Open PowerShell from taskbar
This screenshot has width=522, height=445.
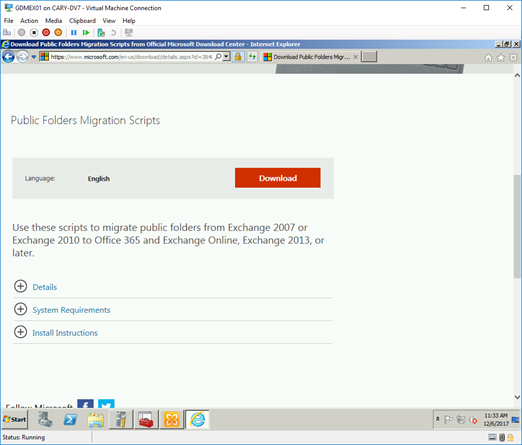(70, 419)
